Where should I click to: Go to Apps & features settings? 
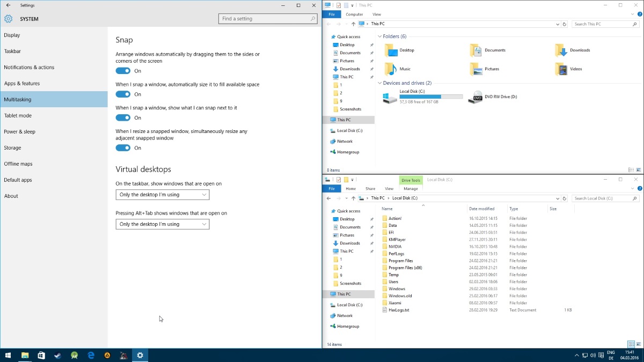click(22, 84)
